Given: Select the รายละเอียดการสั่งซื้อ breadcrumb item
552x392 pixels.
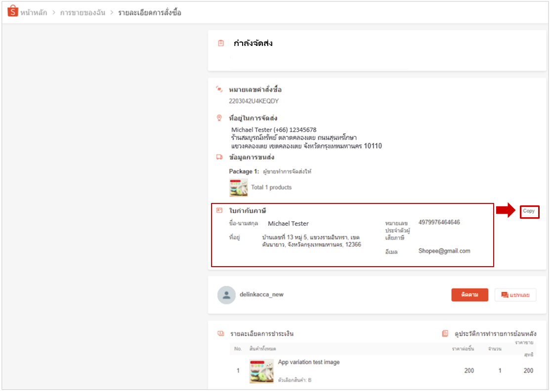Looking at the screenshot, I should pyautogui.click(x=149, y=12).
